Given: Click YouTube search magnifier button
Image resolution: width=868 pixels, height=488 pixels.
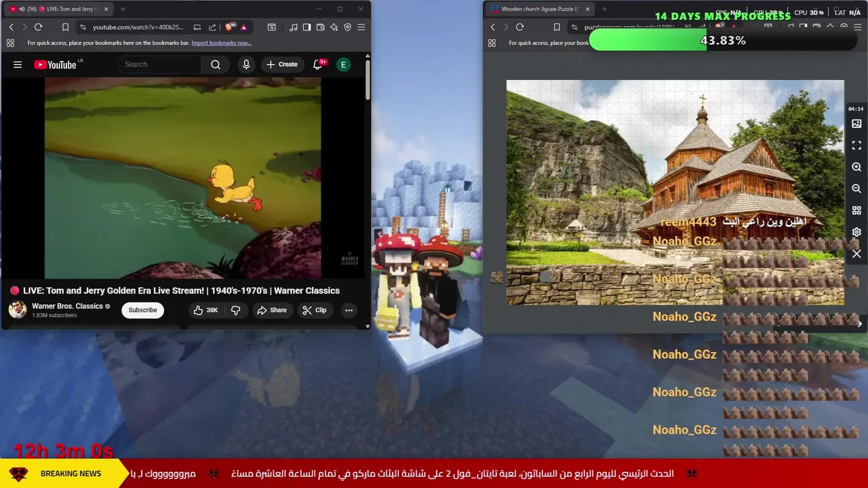Looking at the screenshot, I should click(216, 64).
